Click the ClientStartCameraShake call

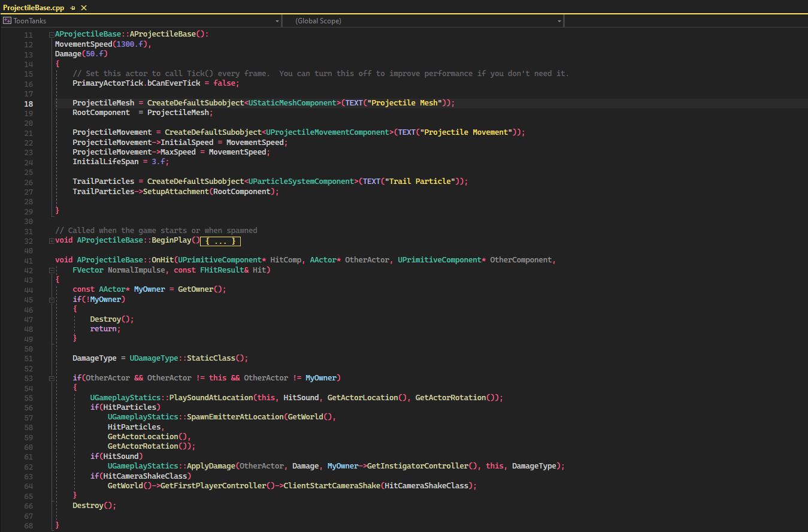[x=331, y=486]
